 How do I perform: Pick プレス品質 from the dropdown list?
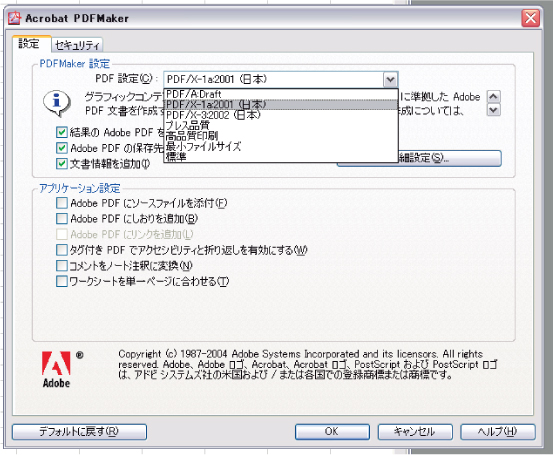[x=281, y=125]
